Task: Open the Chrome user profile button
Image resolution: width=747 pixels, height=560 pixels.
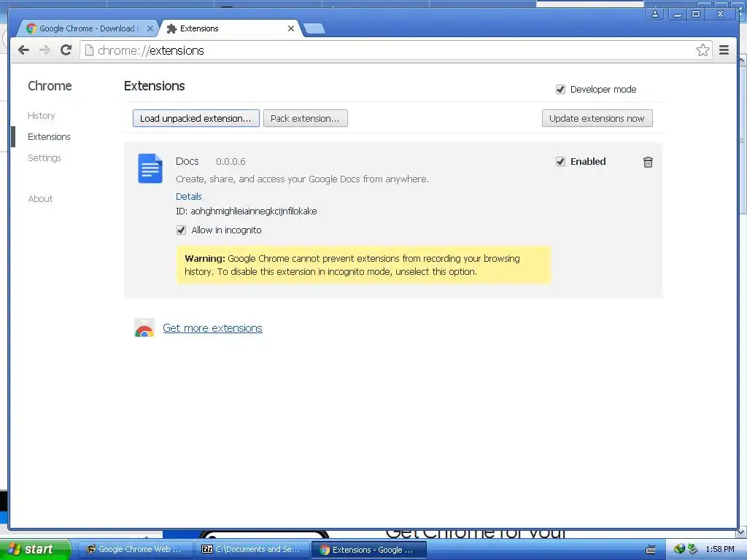Action: 655,14
